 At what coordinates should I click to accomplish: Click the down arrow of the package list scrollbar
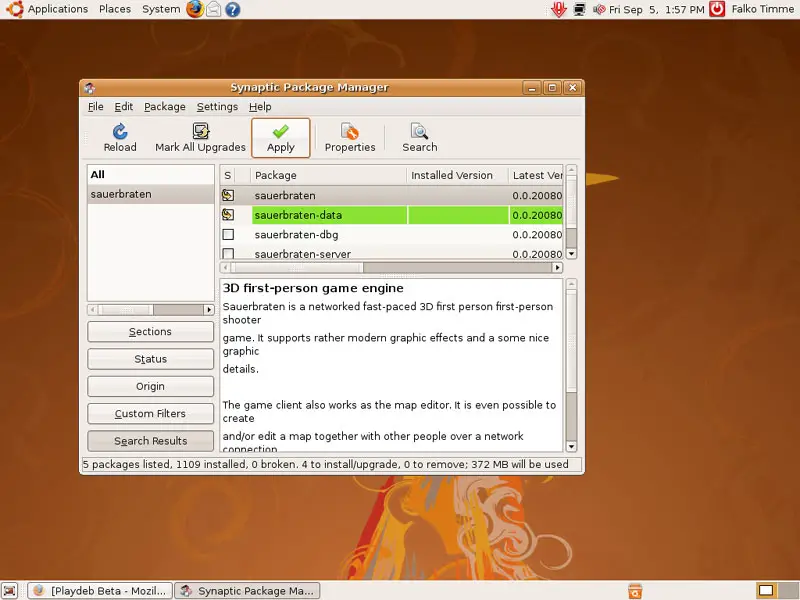(571, 254)
